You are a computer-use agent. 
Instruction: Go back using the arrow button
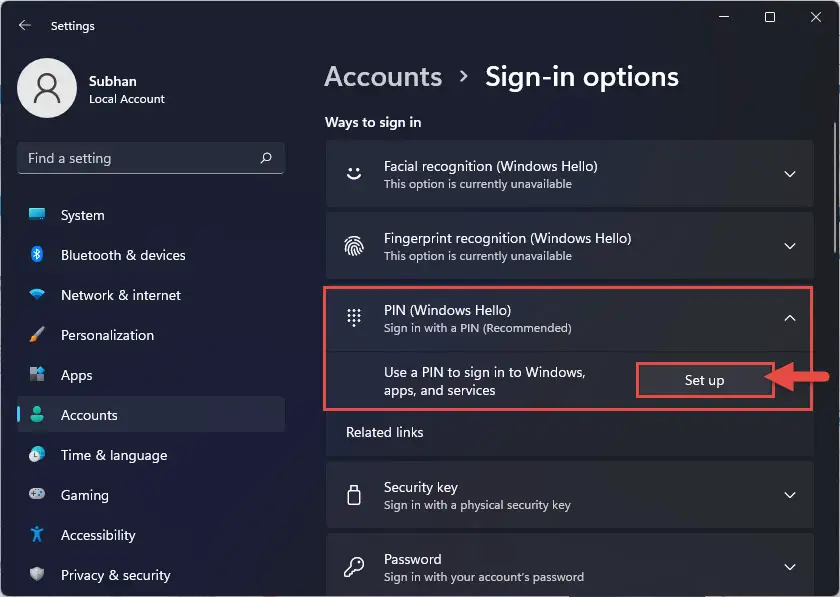pos(24,25)
